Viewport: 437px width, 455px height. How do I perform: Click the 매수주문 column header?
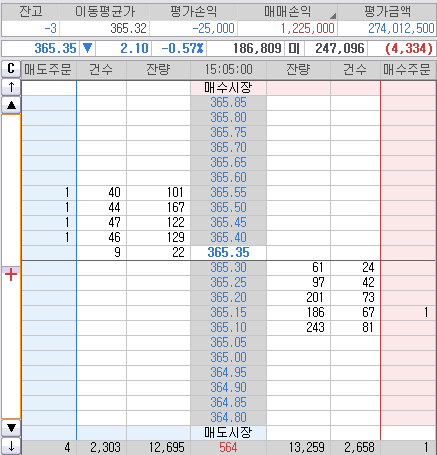coord(408,69)
